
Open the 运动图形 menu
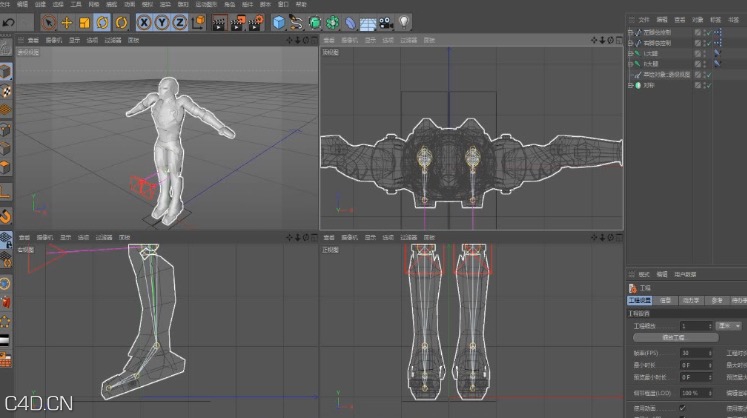pyautogui.click(x=206, y=4)
